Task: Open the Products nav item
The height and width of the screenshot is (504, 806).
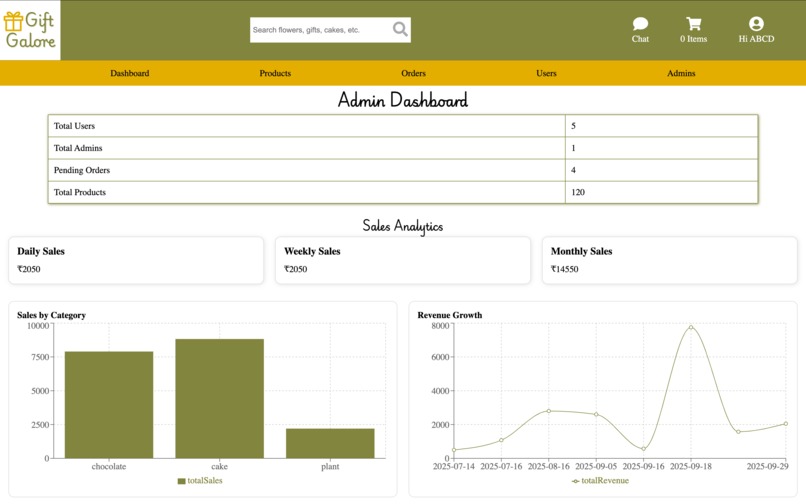Action: click(x=275, y=73)
